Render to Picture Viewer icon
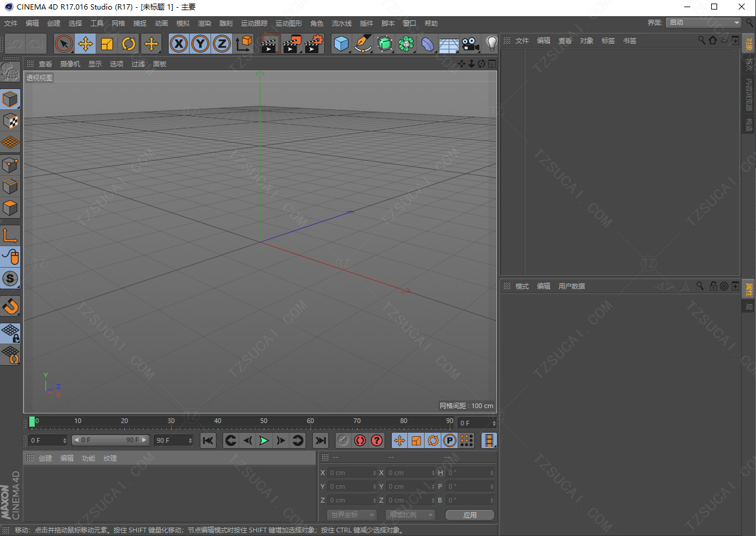This screenshot has width=756, height=536. coord(292,44)
